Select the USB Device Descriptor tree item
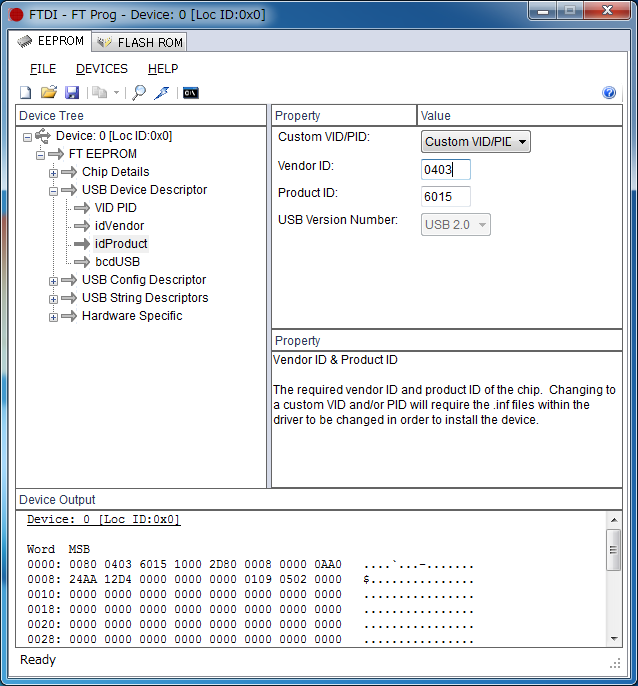 point(144,190)
